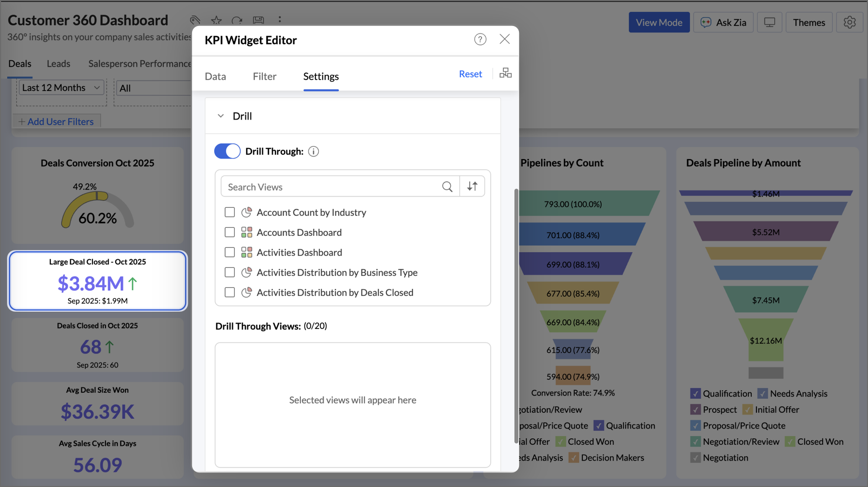868x487 pixels.
Task: Switch to the Filter tab
Action: (264, 76)
